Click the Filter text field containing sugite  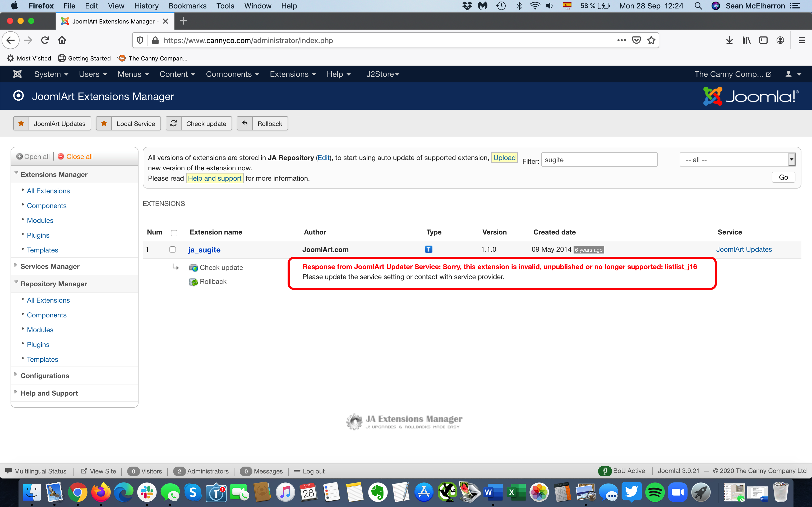coord(599,160)
